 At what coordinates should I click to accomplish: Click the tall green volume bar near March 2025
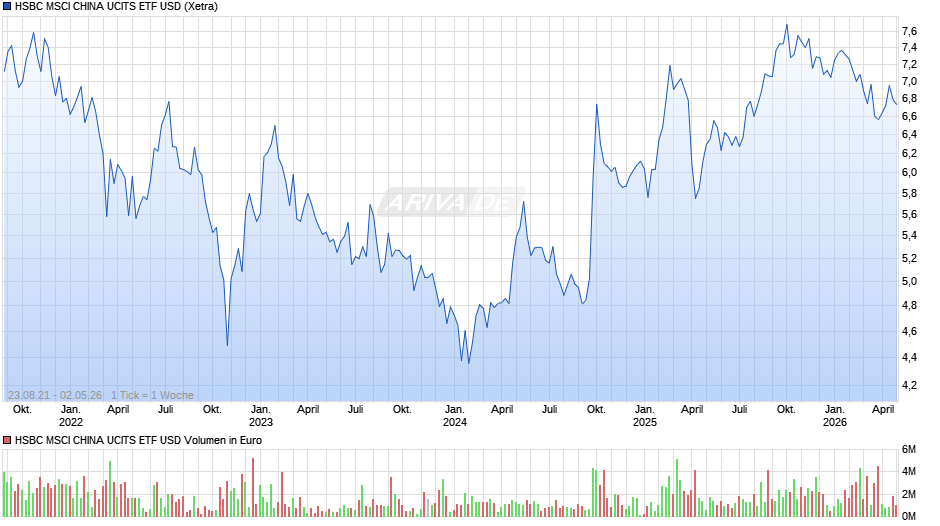pos(677,488)
